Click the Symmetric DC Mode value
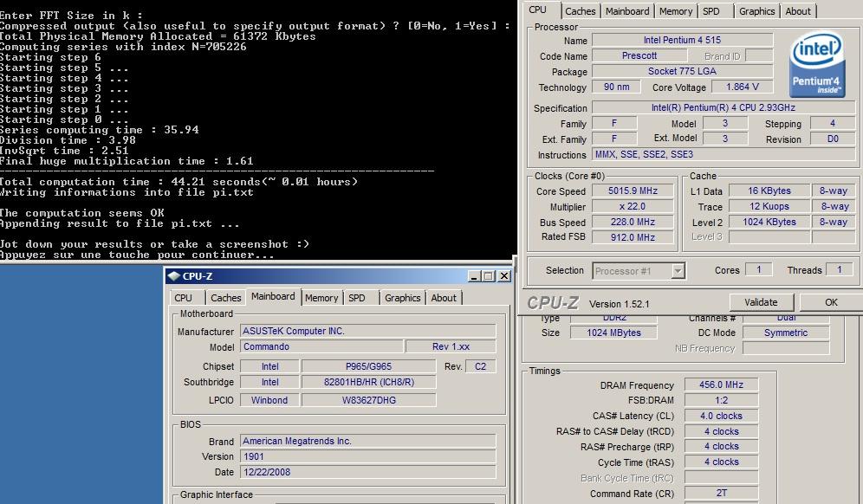Viewport: 863px width, 504px height. click(786, 333)
